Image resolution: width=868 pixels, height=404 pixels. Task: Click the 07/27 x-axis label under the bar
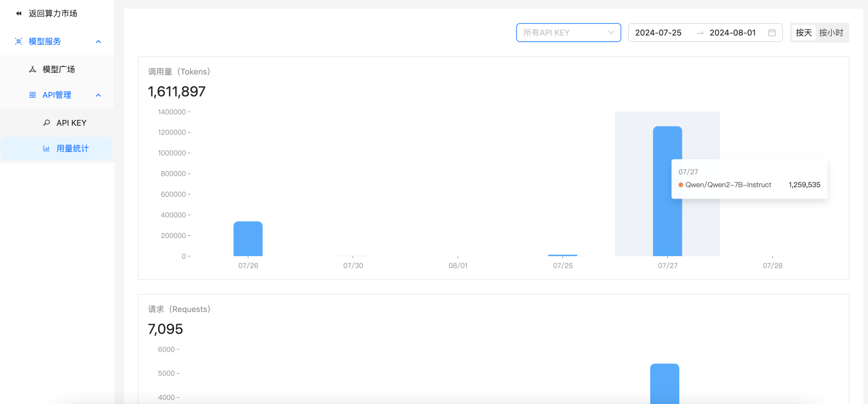pos(668,265)
